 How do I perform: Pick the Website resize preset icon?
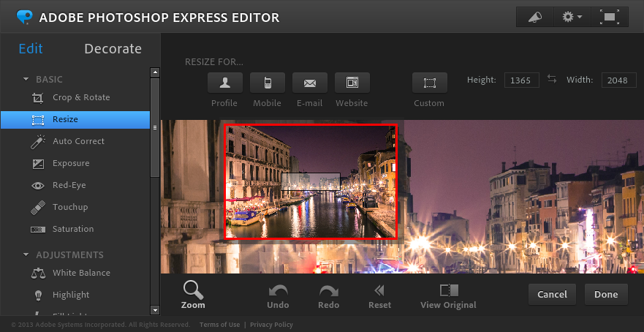[352, 83]
